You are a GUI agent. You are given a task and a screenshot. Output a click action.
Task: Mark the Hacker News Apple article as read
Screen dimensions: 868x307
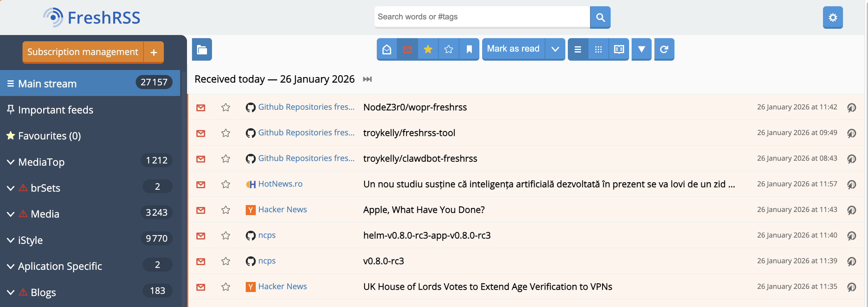tap(201, 210)
